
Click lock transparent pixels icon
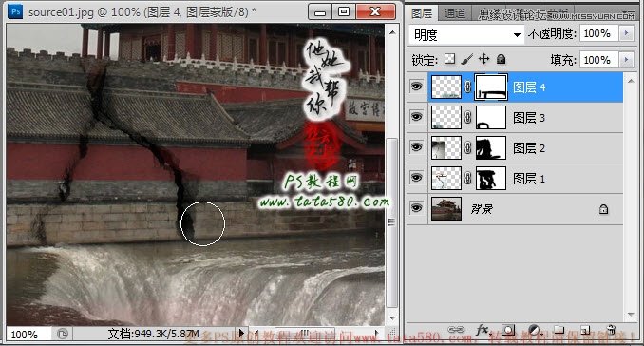tap(449, 59)
